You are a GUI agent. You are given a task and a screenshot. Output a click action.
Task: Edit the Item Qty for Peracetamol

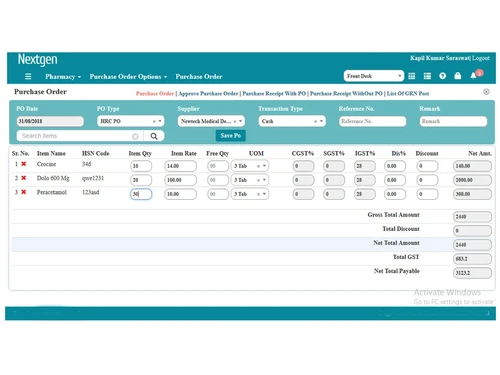pos(141,194)
